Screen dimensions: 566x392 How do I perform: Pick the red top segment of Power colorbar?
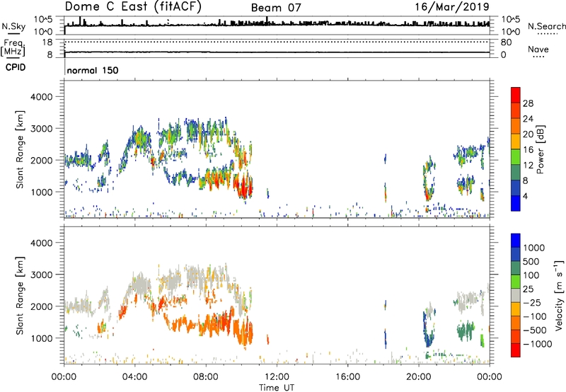(516, 96)
